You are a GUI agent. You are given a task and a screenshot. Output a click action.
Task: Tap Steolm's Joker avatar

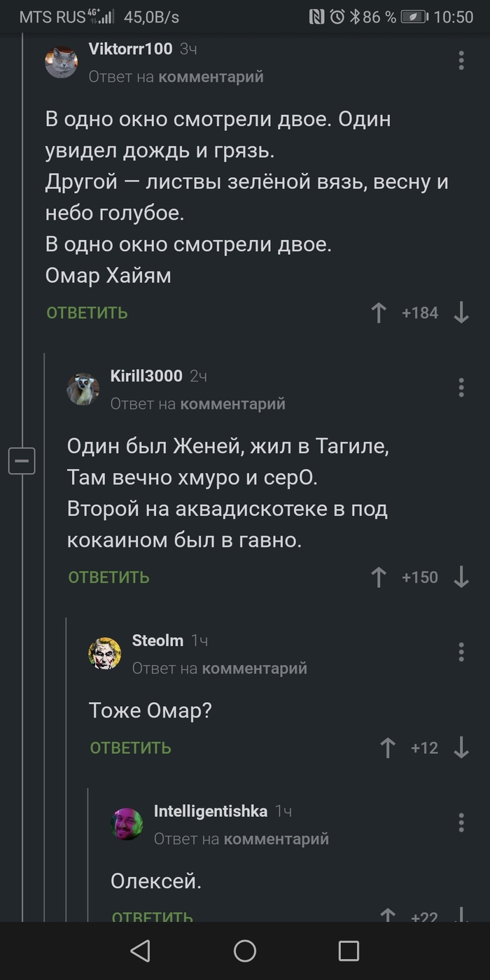(x=105, y=653)
